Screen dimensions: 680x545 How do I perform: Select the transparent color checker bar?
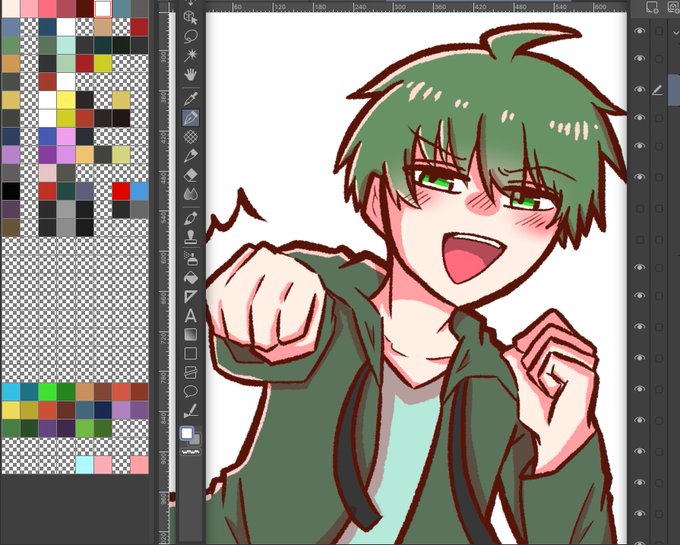tap(190, 452)
